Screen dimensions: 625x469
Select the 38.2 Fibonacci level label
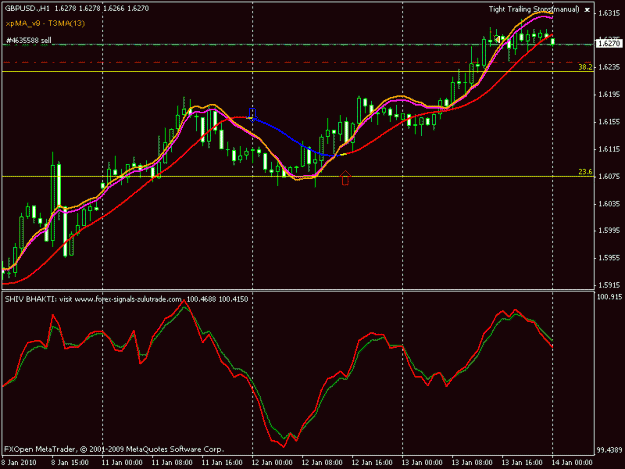click(x=585, y=67)
